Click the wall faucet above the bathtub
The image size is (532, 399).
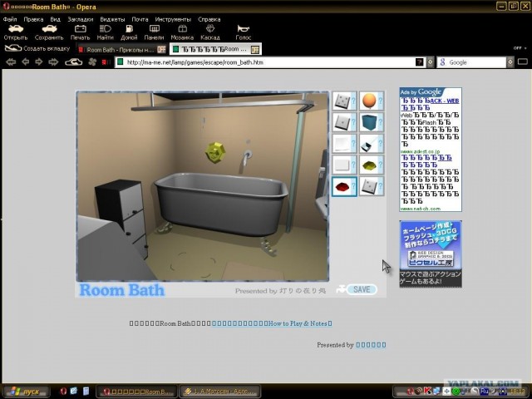click(x=247, y=160)
